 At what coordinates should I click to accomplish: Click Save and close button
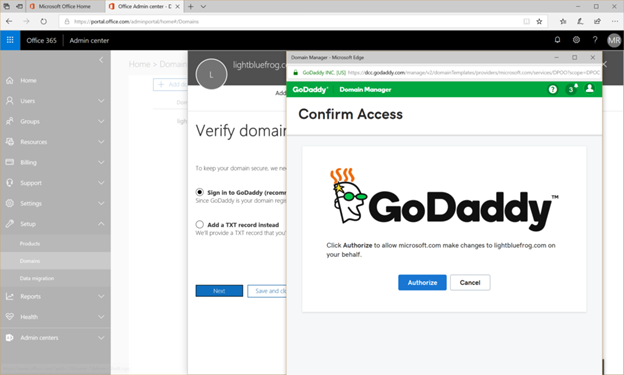point(267,291)
